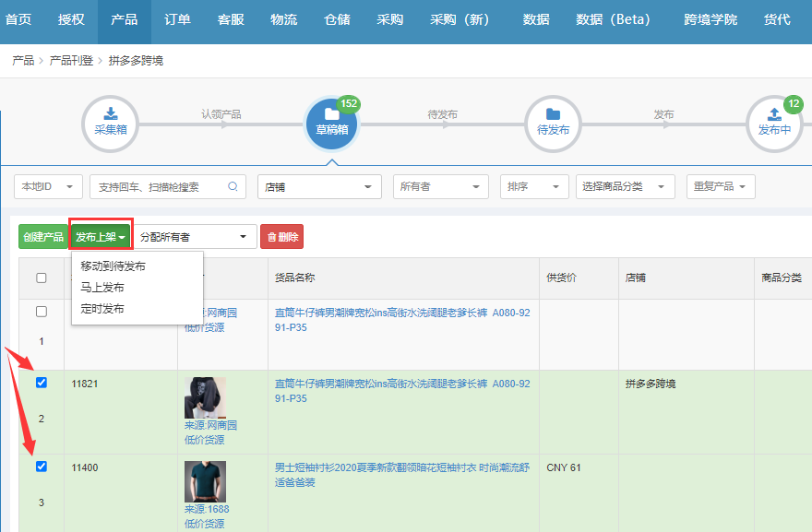The height and width of the screenshot is (532, 812).
Task: Click the trash icon on 删除 button
Action: click(270, 236)
